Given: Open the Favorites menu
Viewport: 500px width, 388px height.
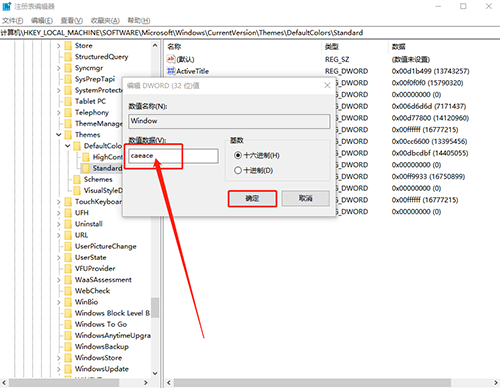Looking at the screenshot, I should [105, 21].
